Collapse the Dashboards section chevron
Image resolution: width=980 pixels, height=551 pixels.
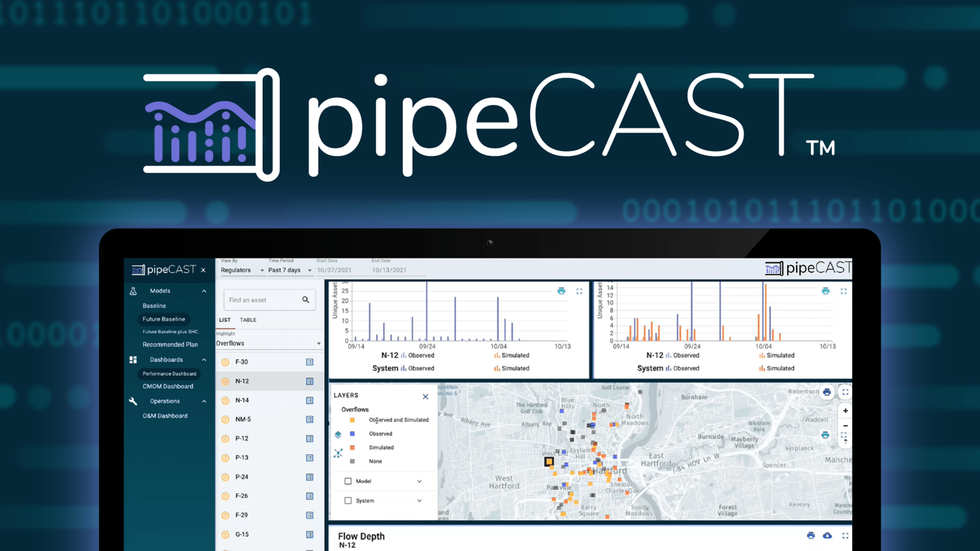tap(204, 360)
